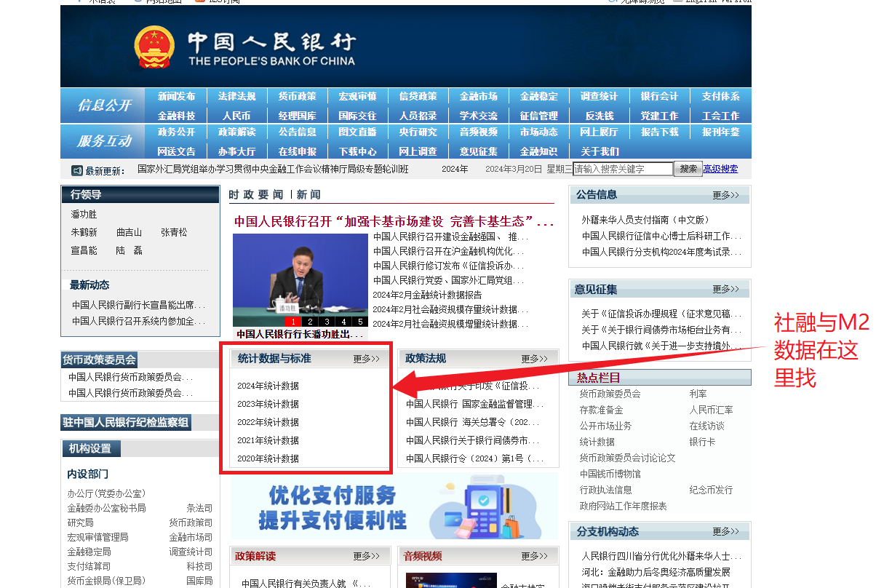
Task: Open 更多>> in 政策法规 section
Action: point(535,359)
